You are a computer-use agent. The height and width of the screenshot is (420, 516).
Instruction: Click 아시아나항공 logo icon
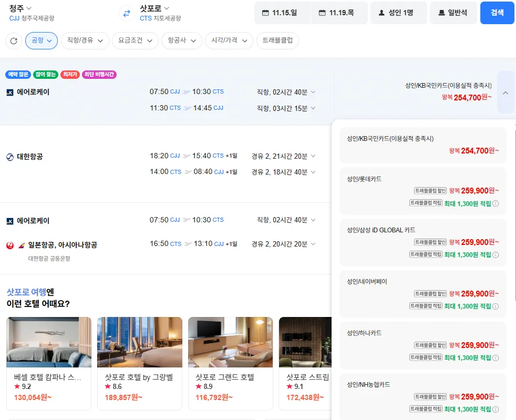click(22, 245)
